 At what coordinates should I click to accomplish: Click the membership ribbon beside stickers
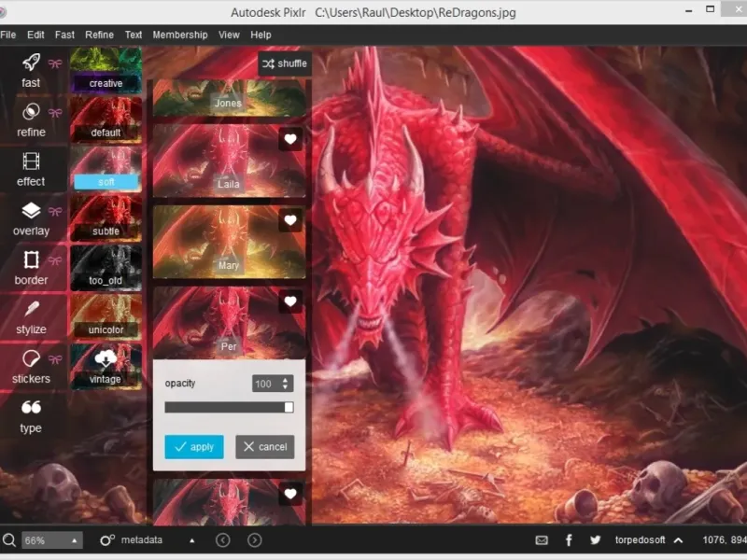55,359
